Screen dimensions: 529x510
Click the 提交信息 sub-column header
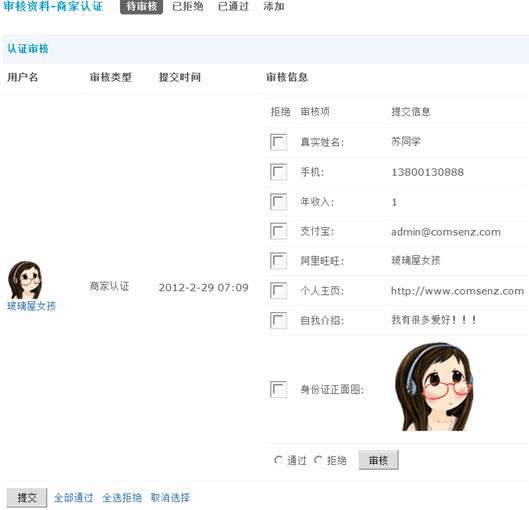click(411, 112)
